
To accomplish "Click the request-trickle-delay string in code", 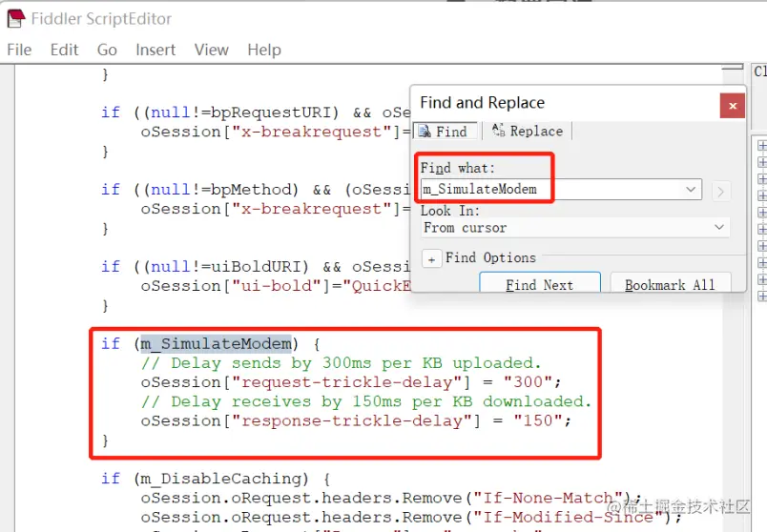I will (347, 382).
